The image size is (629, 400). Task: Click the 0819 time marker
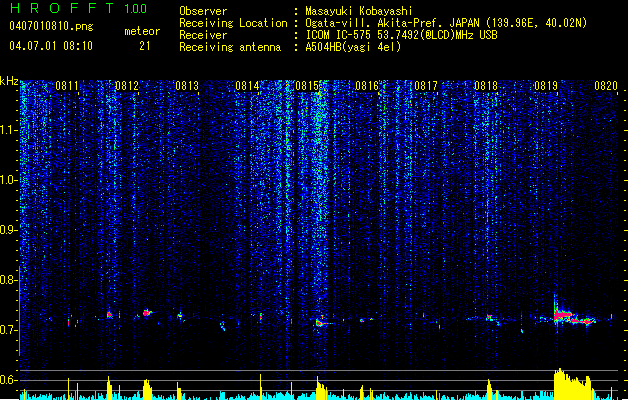546,86
